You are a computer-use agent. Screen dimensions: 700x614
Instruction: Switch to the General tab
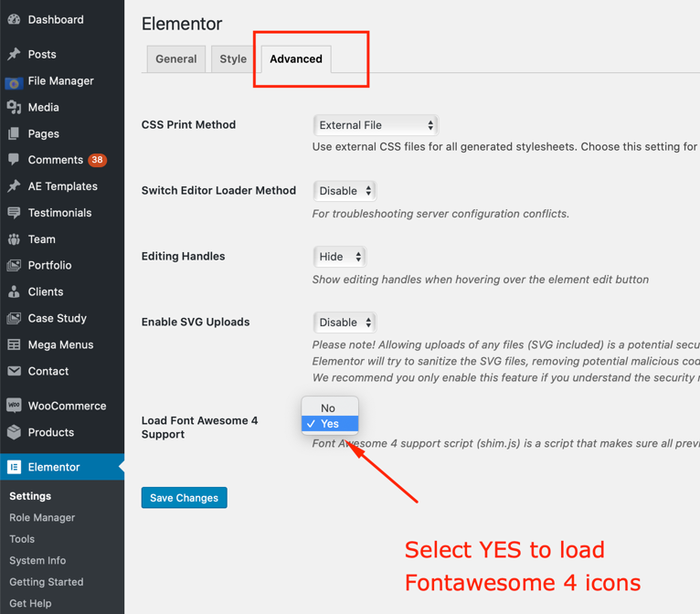tap(175, 59)
